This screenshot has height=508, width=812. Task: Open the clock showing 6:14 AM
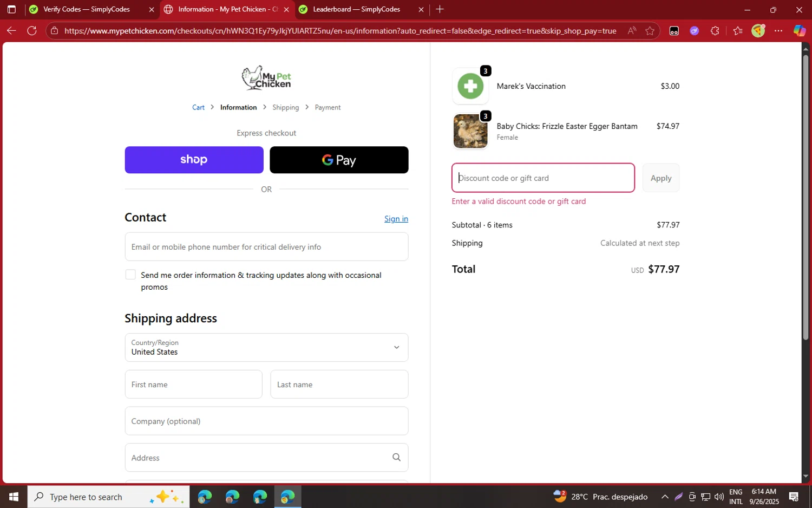tap(764, 497)
